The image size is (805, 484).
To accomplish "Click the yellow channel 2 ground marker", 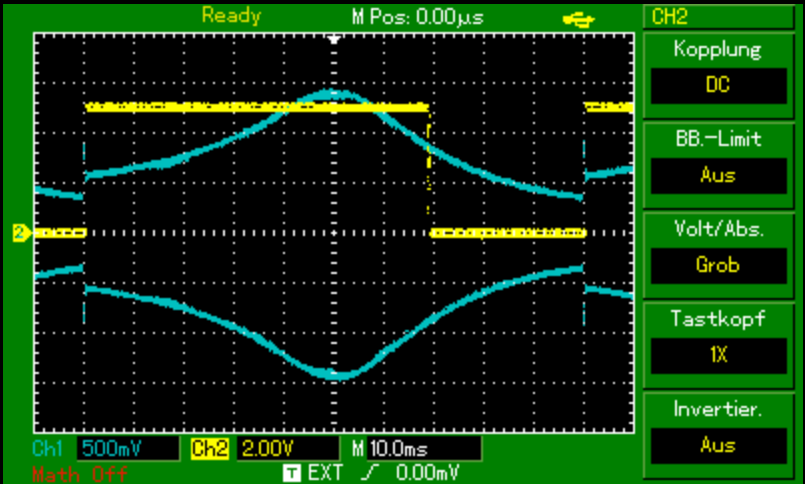I will pos(20,233).
